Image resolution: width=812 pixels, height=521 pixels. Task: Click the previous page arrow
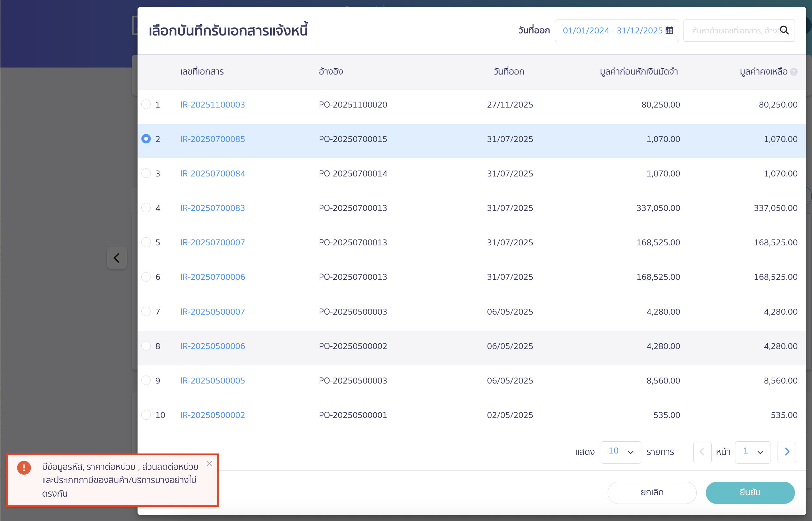pos(702,452)
